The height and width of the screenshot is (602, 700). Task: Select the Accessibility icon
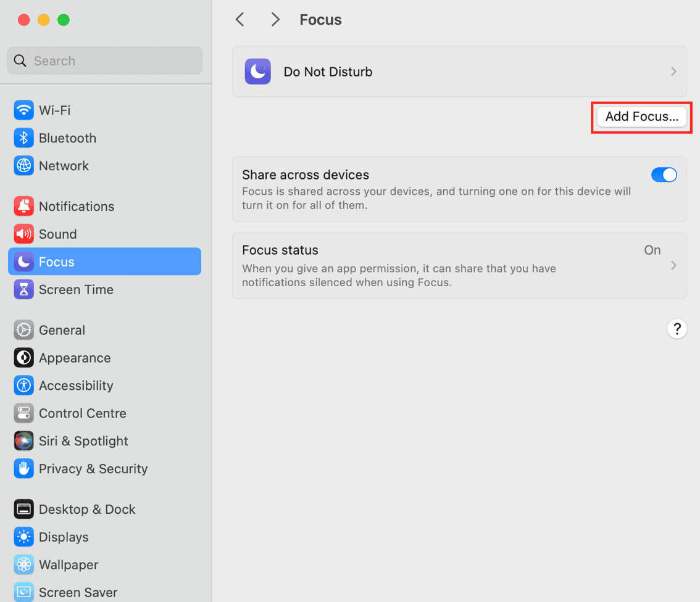point(23,386)
